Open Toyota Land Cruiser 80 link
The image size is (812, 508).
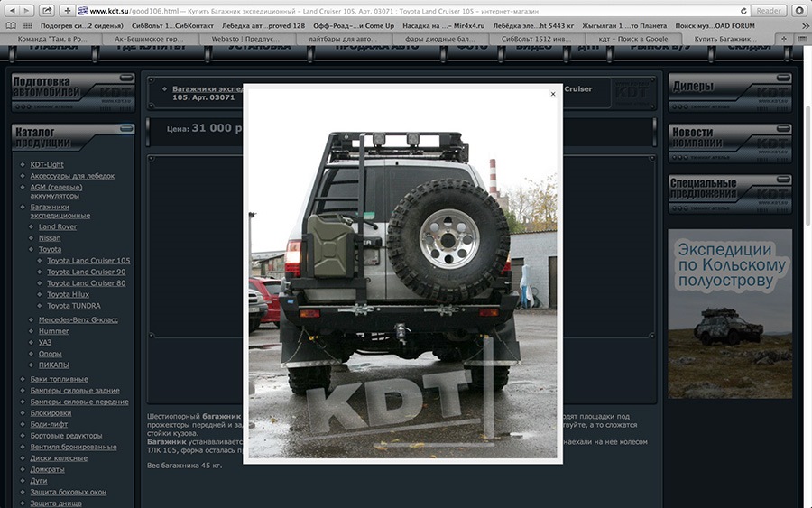click(86, 283)
